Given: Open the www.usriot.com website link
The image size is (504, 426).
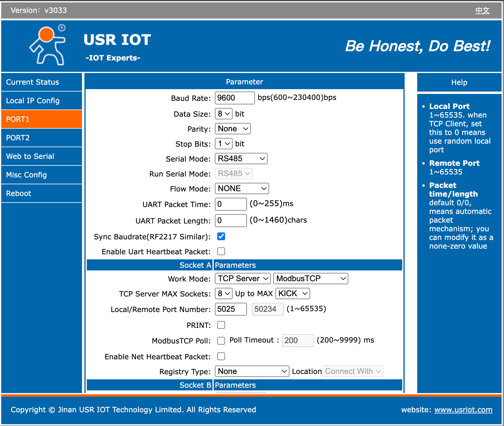Looking at the screenshot, I should [x=463, y=410].
